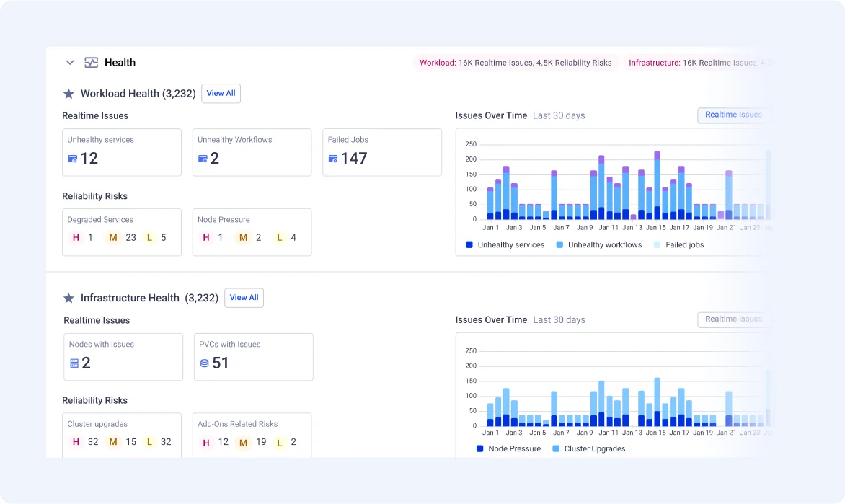Click Add-Ons Related Risks high badge
The width and height of the screenshot is (845, 504).
click(x=206, y=443)
